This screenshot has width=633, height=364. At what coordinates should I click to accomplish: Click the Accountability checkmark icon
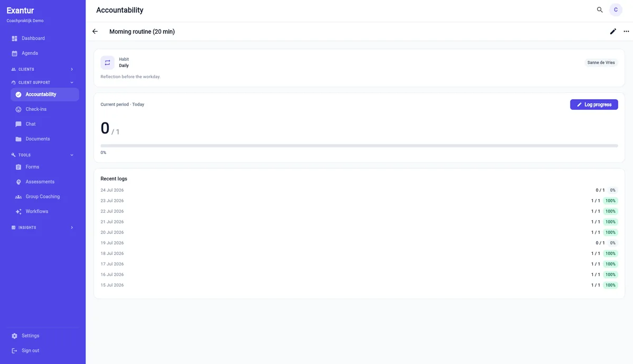(18, 94)
